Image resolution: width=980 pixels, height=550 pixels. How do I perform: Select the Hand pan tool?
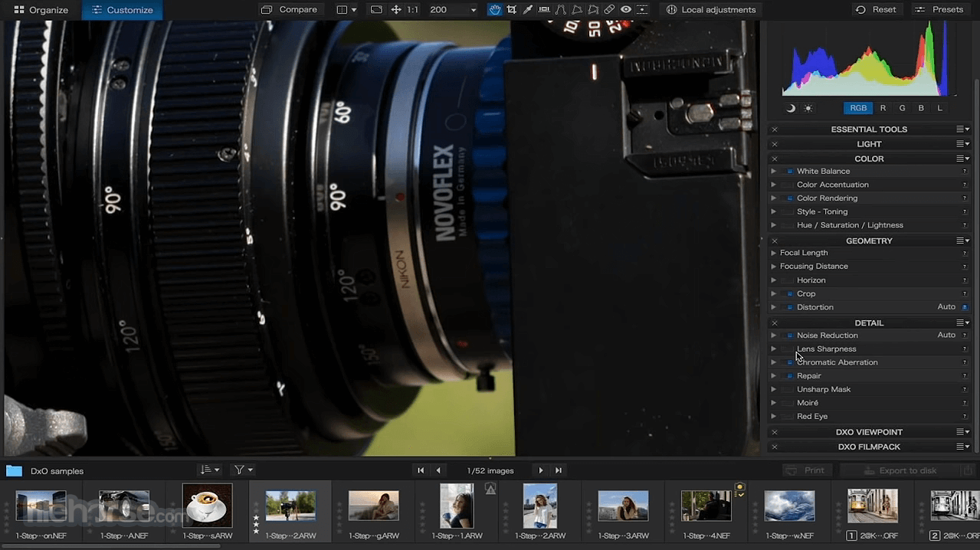(495, 10)
